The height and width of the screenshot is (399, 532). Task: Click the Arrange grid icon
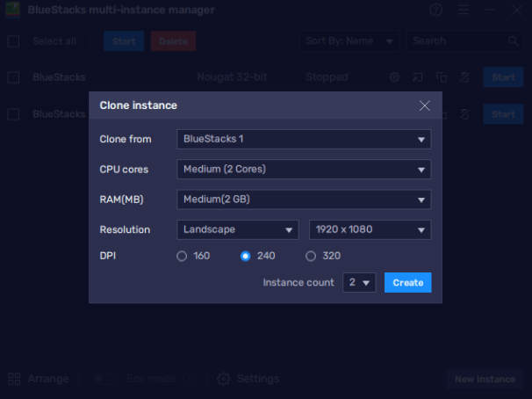tap(14, 379)
